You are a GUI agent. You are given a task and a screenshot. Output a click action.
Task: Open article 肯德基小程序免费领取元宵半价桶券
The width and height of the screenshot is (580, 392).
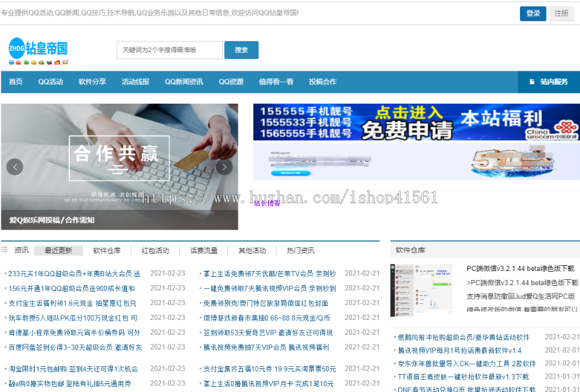coord(74,333)
